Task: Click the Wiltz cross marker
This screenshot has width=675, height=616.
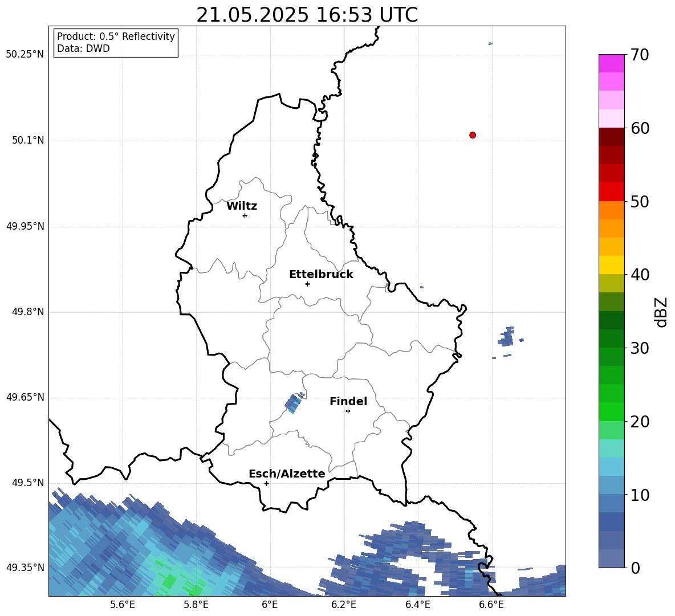Action: click(x=245, y=215)
